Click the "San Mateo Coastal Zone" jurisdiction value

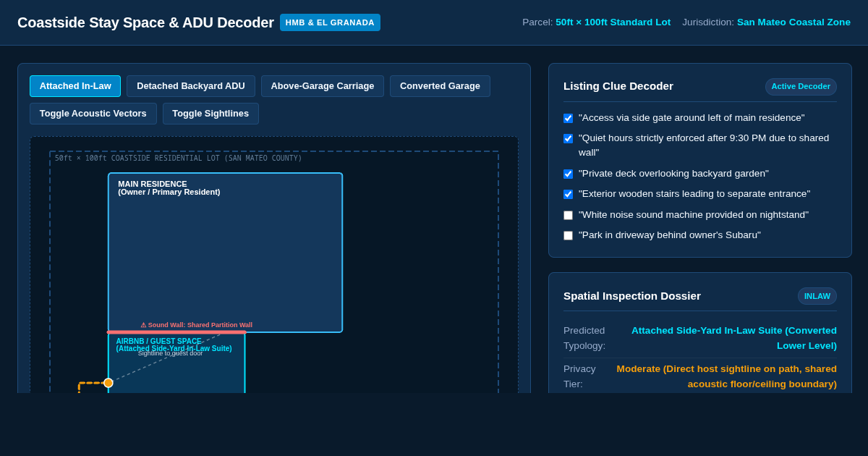tap(793, 22)
